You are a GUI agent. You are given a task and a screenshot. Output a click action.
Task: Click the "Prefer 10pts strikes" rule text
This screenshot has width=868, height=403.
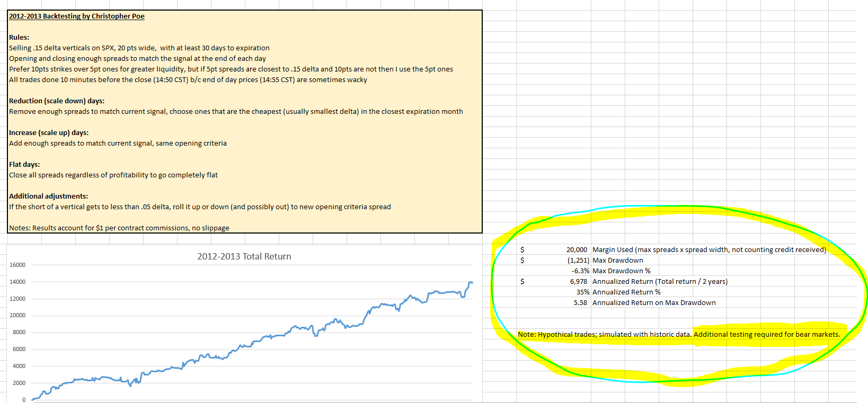click(231, 69)
